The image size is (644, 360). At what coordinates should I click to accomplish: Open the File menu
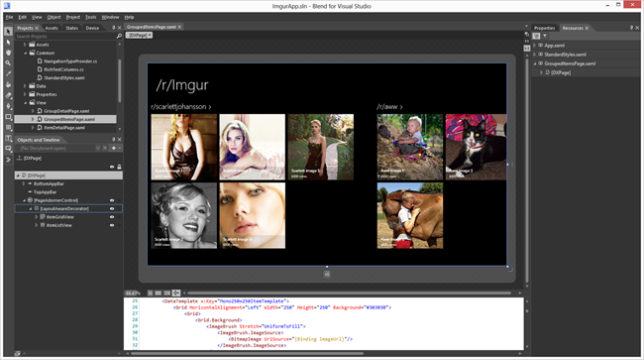click(10, 17)
